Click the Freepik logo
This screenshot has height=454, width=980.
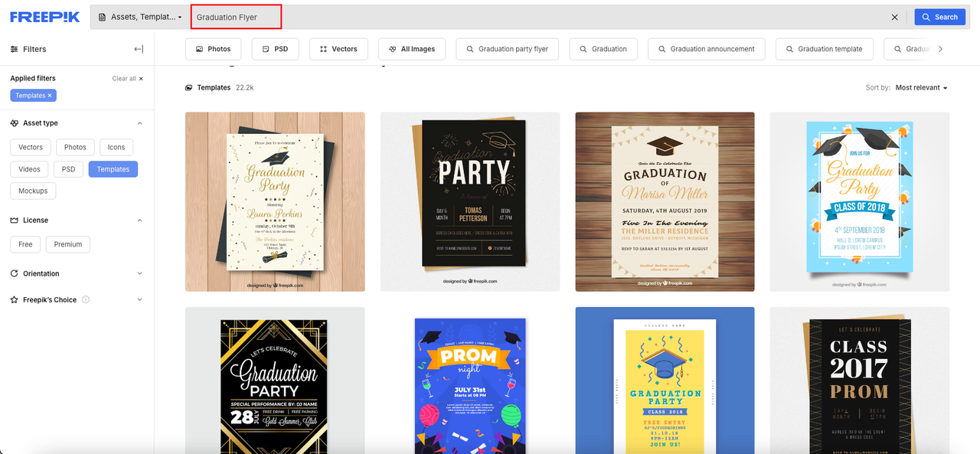point(44,17)
